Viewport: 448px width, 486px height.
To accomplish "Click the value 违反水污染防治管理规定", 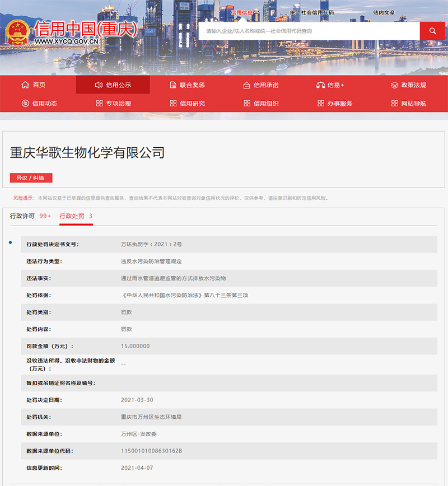I will (151, 261).
